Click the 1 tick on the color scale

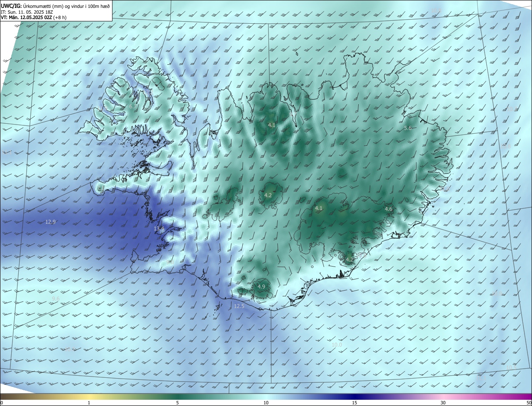(x=89, y=403)
